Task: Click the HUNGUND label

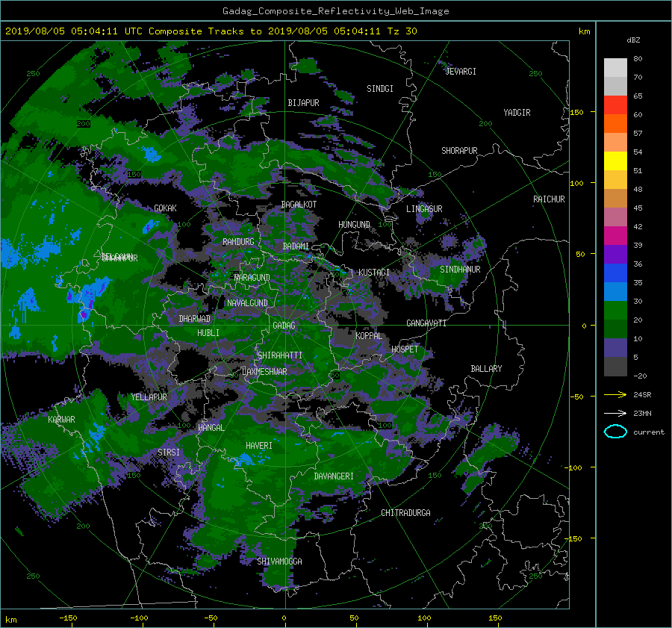Action: pyautogui.click(x=354, y=225)
